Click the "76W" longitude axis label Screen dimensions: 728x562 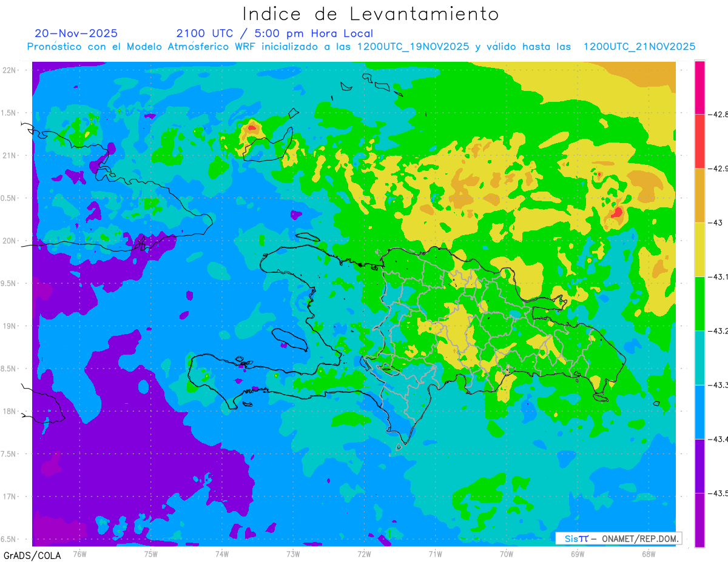[79, 554]
